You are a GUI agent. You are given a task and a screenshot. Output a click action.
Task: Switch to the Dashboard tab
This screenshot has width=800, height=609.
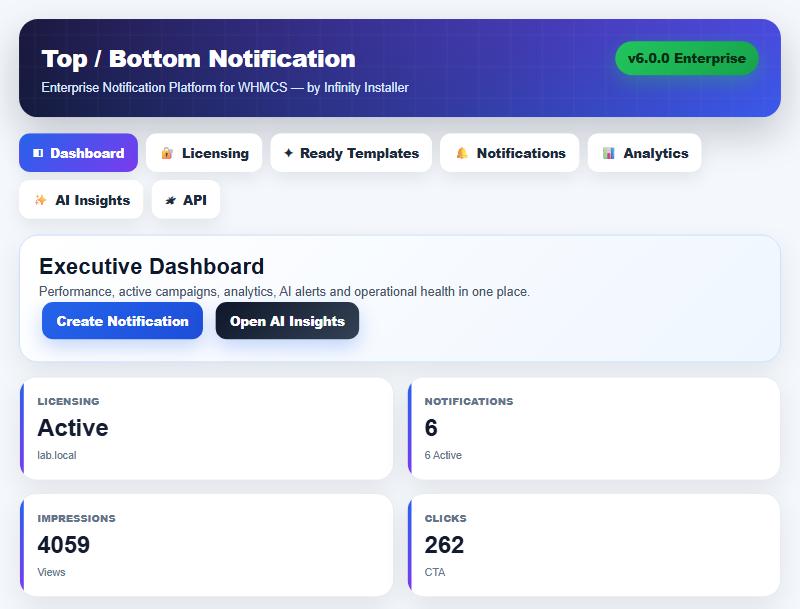click(x=79, y=153)
